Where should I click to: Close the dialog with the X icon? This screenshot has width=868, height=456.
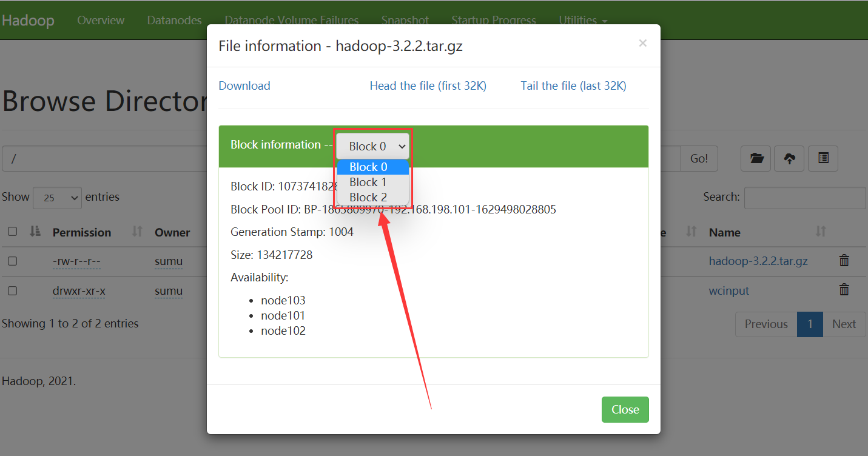(643, 43)
